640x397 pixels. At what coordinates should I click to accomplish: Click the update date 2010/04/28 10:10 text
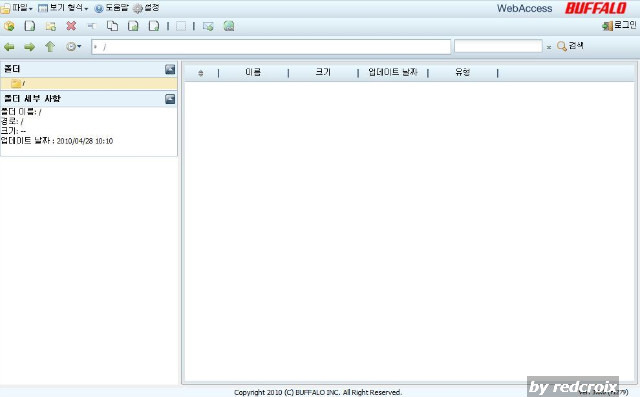84,141
